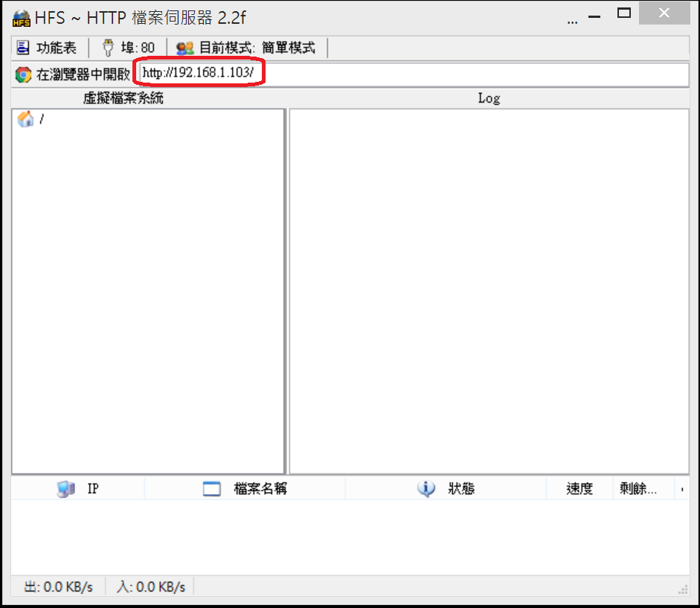Click the info icon in the 狀態 column

[426, 489]
